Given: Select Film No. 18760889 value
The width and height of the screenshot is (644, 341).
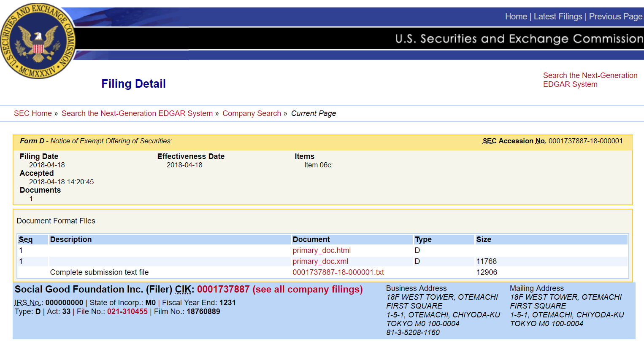Looking at the screenshot, I should [203, 311].
